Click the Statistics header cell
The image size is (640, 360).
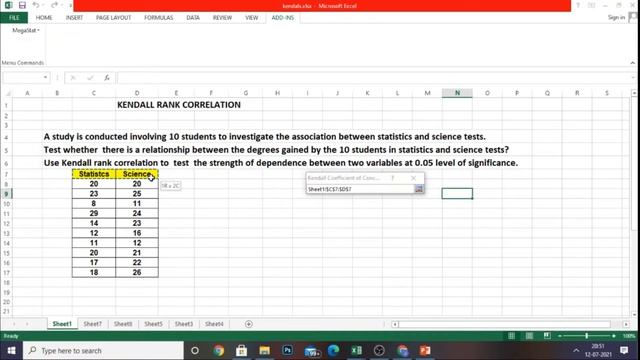(x=94, y=174)
